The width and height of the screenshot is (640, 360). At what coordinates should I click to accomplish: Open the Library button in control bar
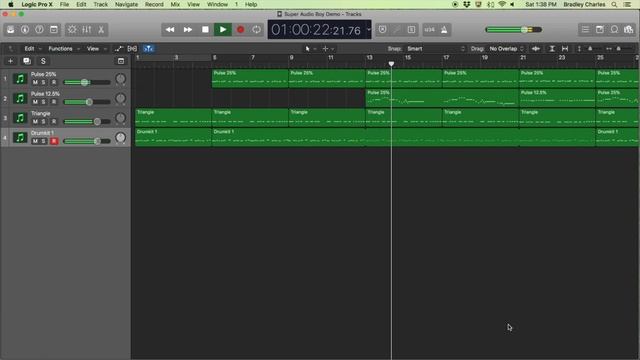pyautogui.click(x=11, y=29)
